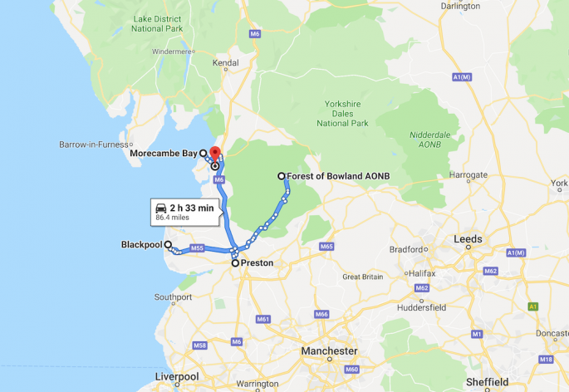Select the Yorkshire Dales National Park label
Image resolution: width=569 pixels, height=392 pixels.
pyautogui.click(x=342, y=114)
